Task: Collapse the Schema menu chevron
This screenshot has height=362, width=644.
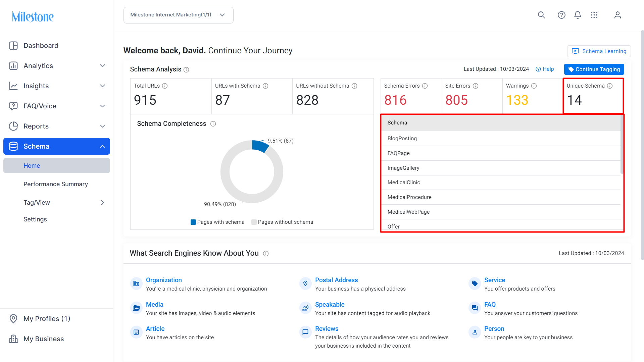Action: point(103,146)
